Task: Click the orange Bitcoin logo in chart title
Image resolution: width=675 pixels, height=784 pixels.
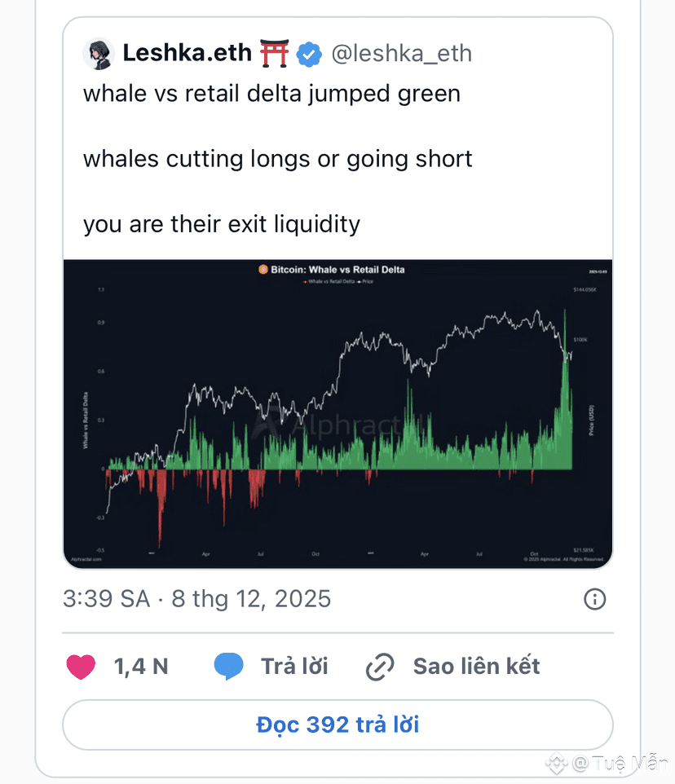Action: [x=263, y=270]
